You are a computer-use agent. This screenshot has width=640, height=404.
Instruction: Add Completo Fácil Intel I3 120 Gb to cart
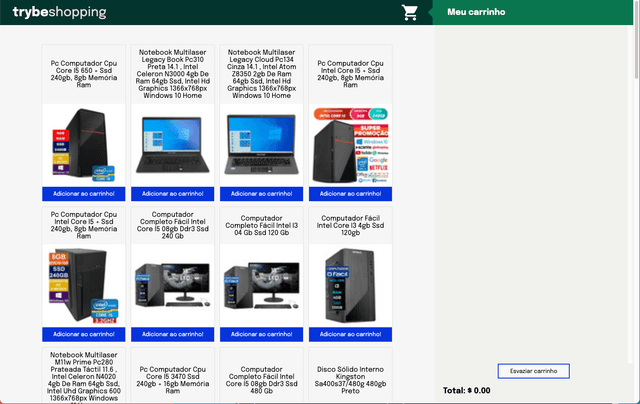262,334
